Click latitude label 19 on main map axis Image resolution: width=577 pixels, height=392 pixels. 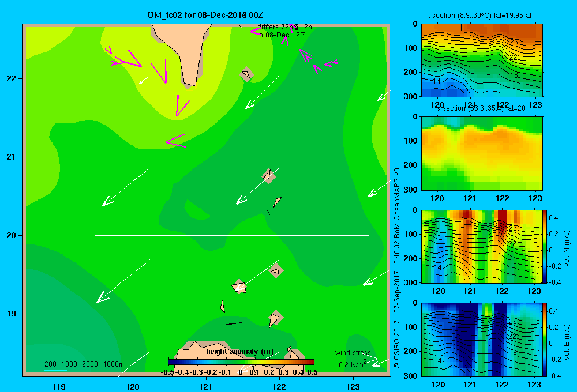point(12,314)
